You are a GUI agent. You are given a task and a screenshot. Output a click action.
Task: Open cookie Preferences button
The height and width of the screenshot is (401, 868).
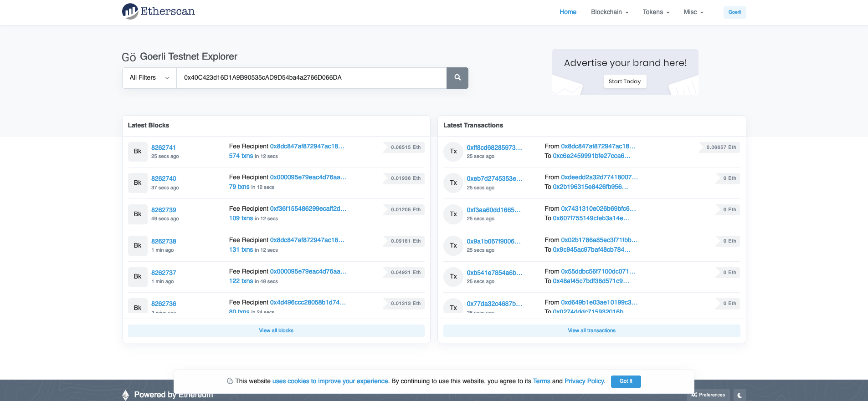tap(708, 395)
